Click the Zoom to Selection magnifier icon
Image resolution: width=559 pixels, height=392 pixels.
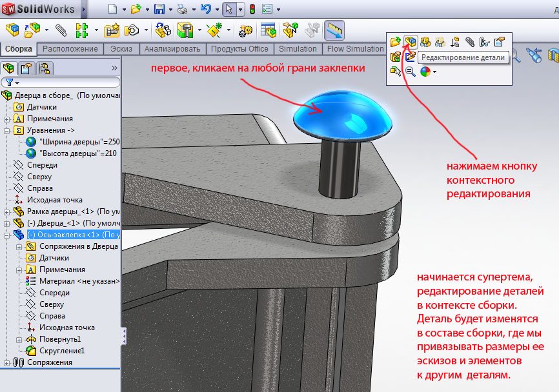[x=411, y=72]
